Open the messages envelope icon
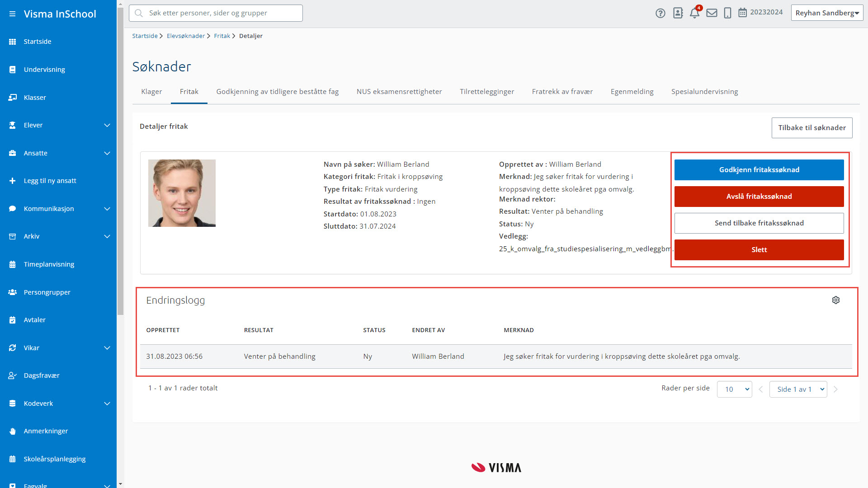This screenshot has width=868, height=488. coord(712,13)
